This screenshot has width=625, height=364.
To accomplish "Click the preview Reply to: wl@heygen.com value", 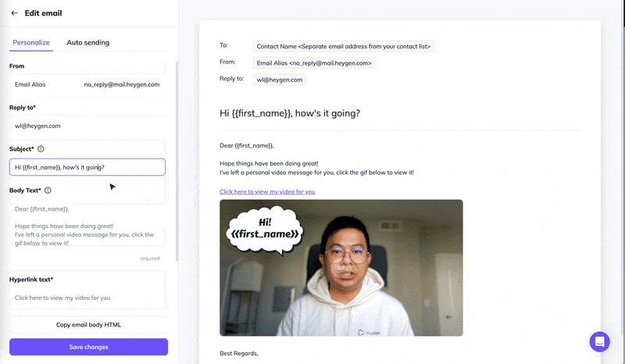I will tap(280, 80).
